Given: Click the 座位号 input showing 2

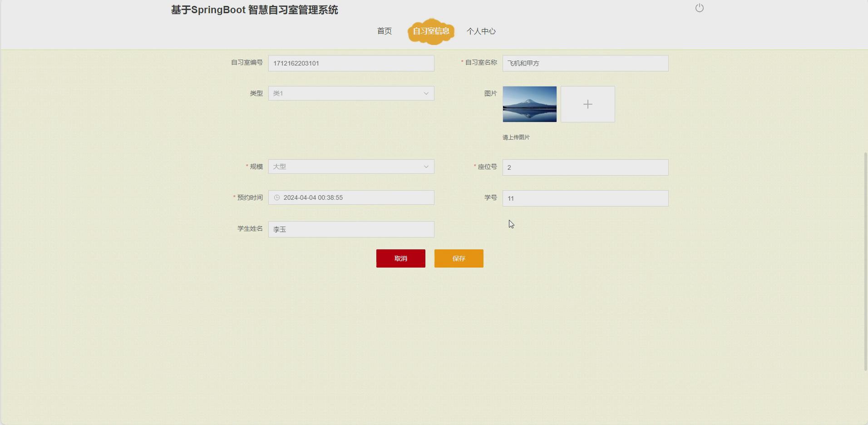Looking at the screenshot, I should click(585, 167).
